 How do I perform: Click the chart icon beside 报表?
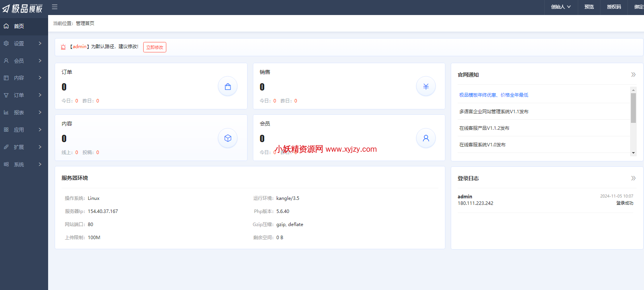click(6, 112)
